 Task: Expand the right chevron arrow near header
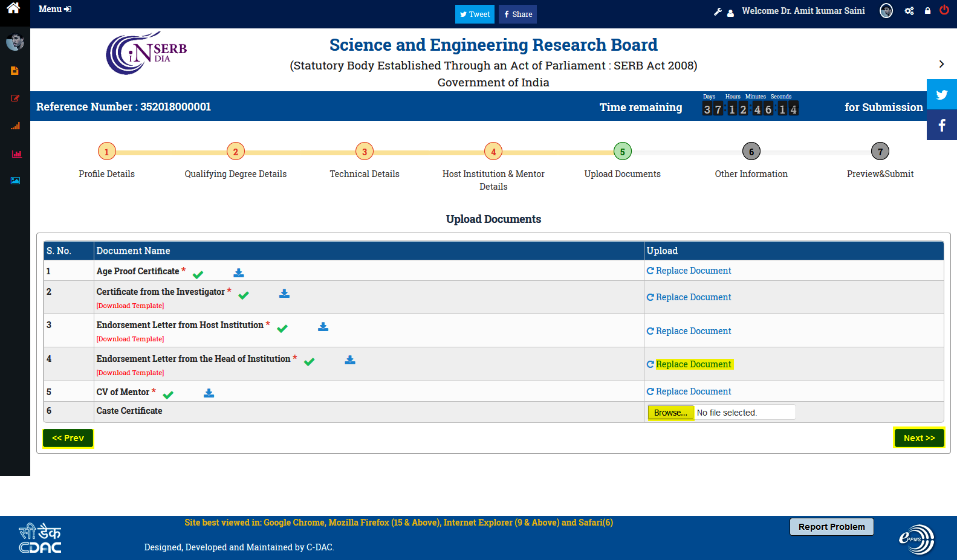point(941,64)
